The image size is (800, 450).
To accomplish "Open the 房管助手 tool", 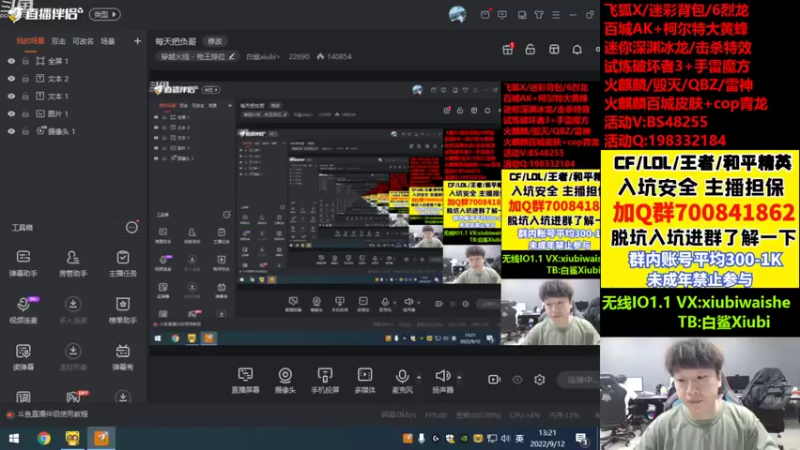I will 73,263.
